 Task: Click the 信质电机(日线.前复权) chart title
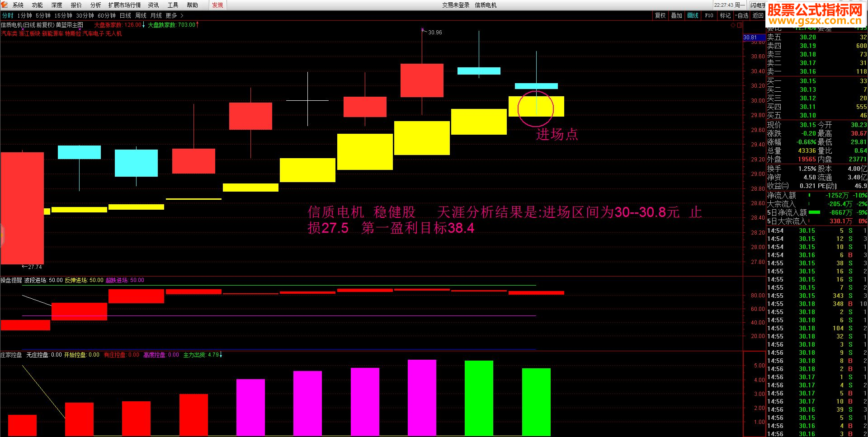[x=28, y=25]
